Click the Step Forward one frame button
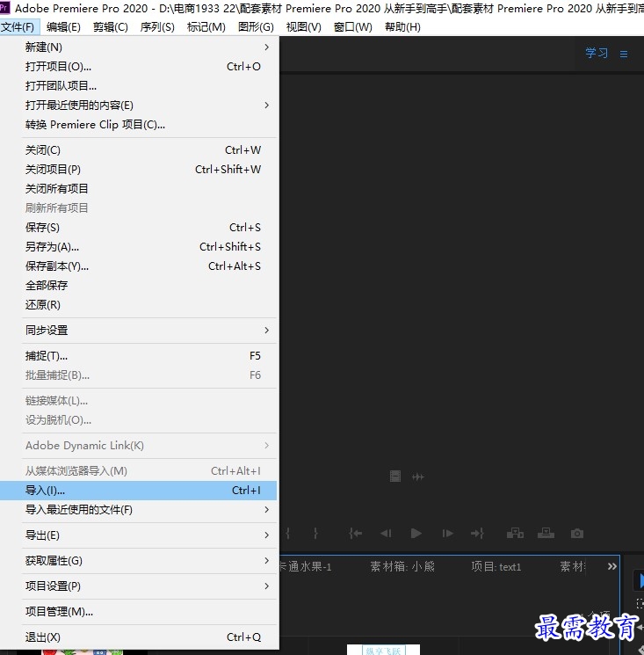644x655 pixels. tap(447, 534)
